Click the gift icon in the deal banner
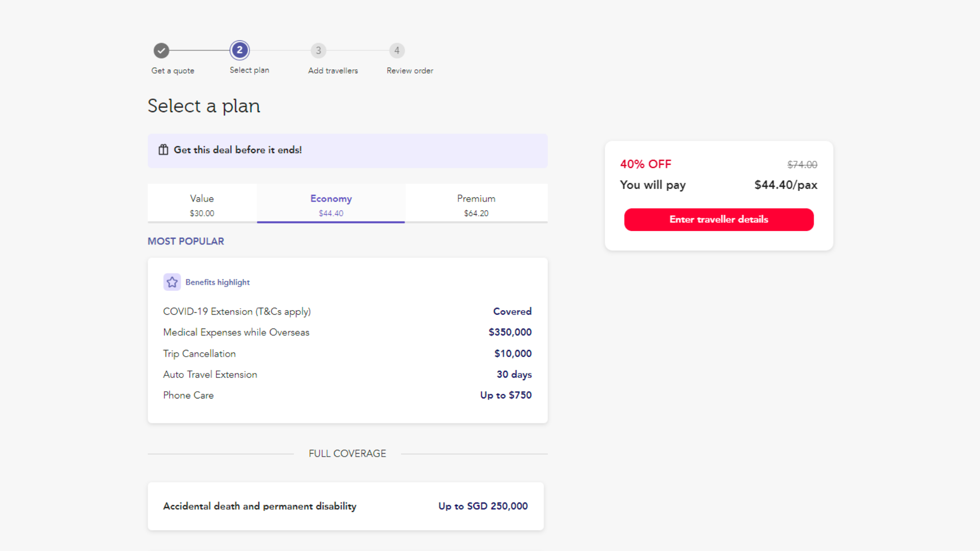The image size is (980, 551). coord(163,149)
